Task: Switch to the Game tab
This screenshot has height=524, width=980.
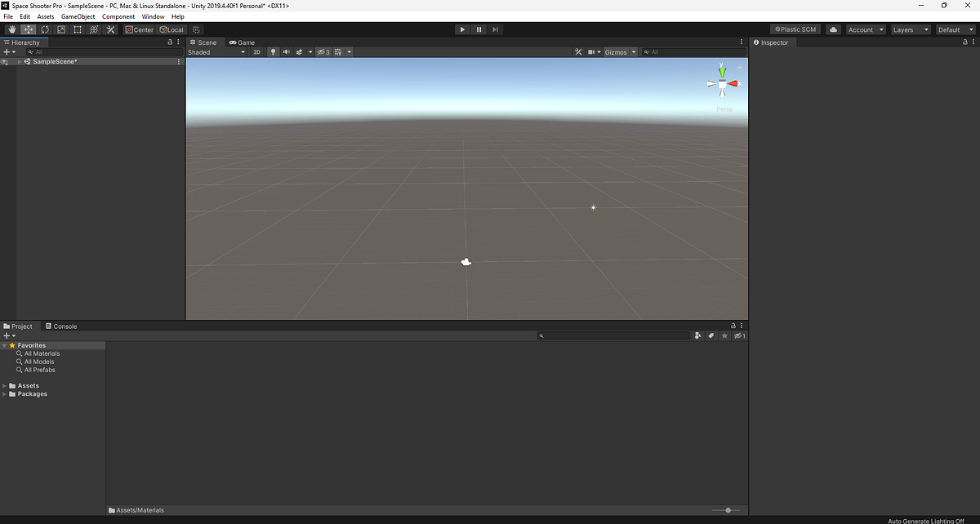Action: coord(242,42)
